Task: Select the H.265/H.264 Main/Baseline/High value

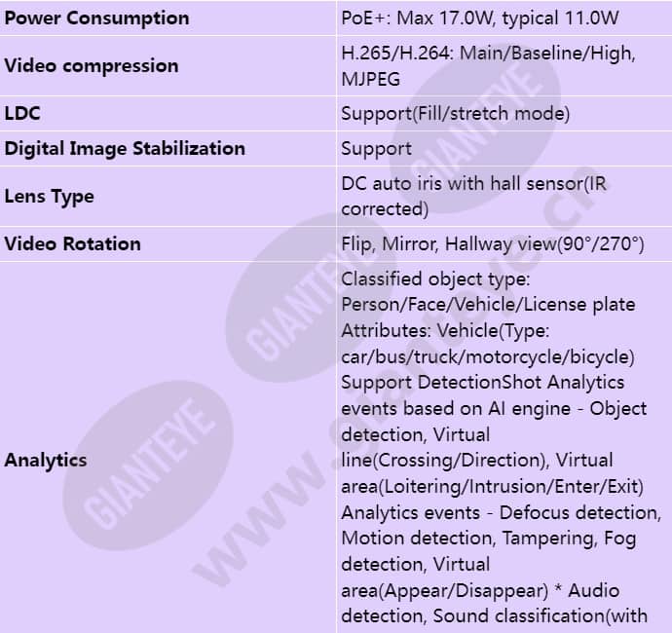Action: coord(488,54)
